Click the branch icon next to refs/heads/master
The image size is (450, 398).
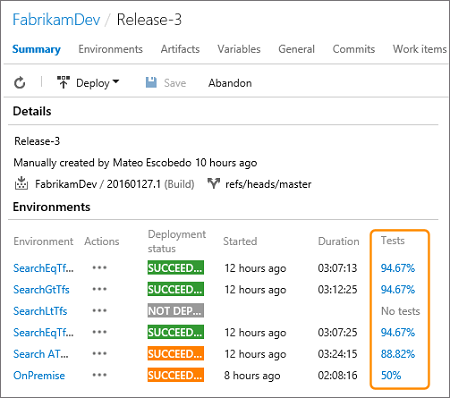coord(213,183)
